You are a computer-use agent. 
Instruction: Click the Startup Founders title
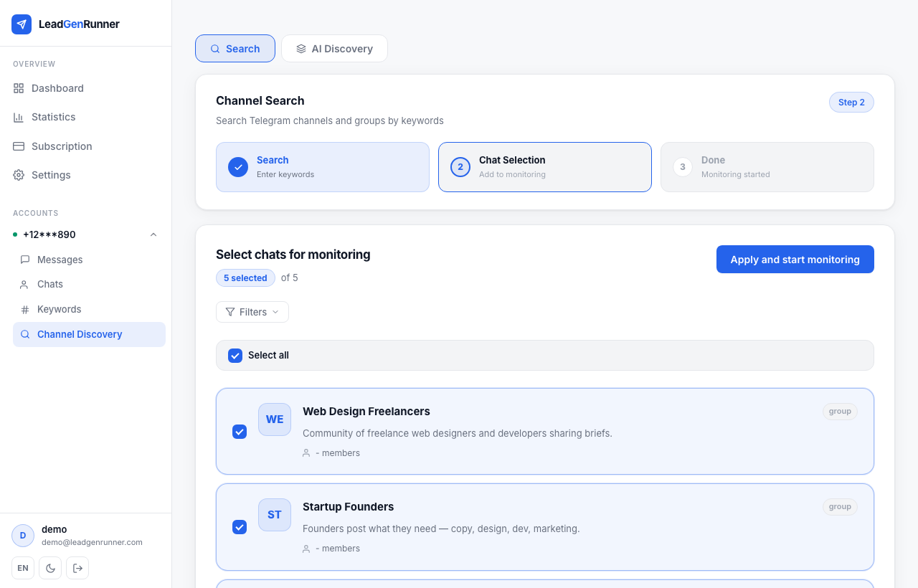pyautogui.click(x=349, y=507)
